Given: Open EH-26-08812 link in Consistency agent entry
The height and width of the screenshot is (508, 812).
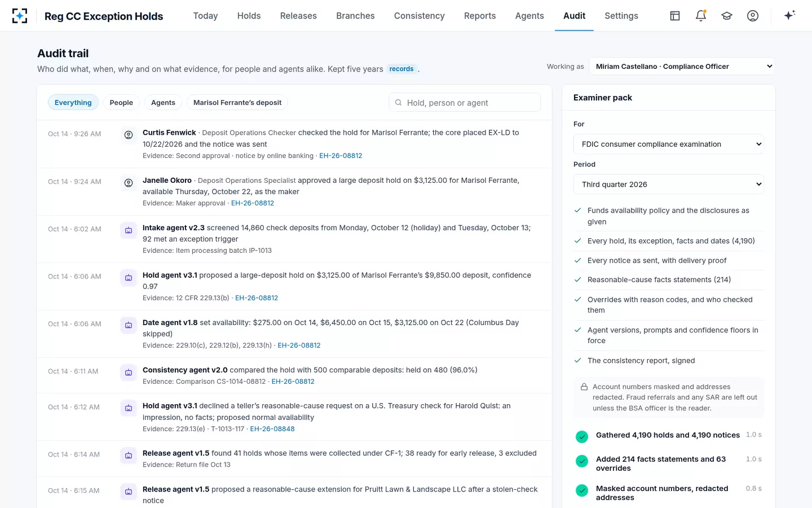Looking at the screenshot, I should 293,382.
